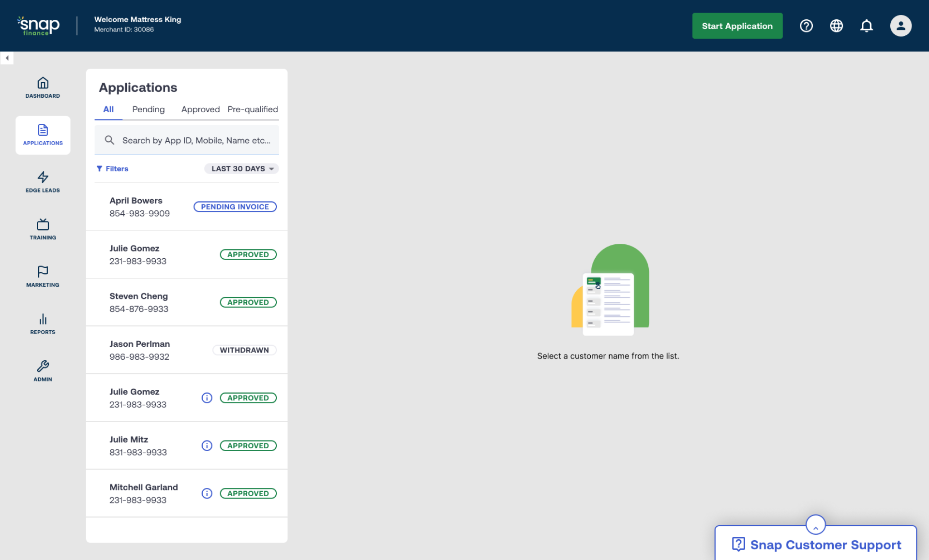The height and width of the screenshot is (560, 929).
Task: Open the Filters panel
Action: [112, 168]
